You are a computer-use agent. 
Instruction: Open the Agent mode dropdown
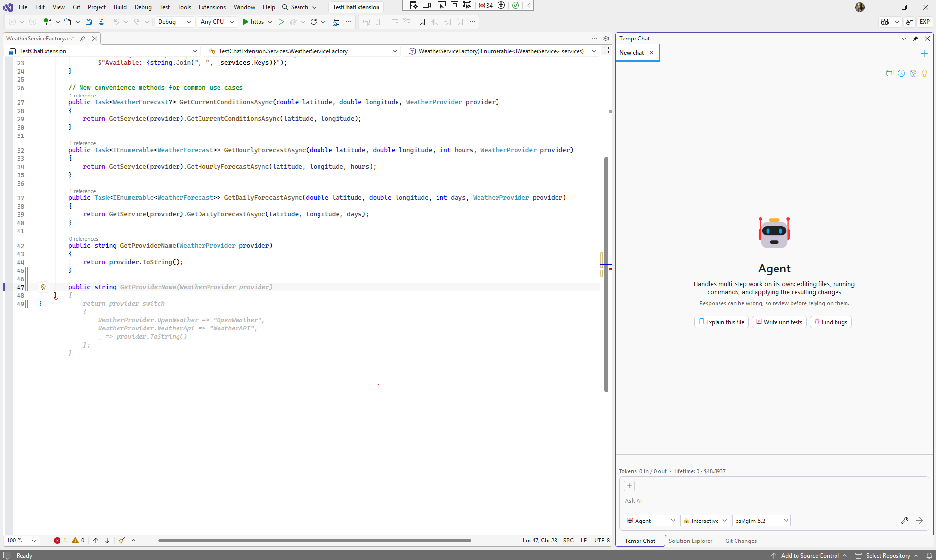click(651, 521)
